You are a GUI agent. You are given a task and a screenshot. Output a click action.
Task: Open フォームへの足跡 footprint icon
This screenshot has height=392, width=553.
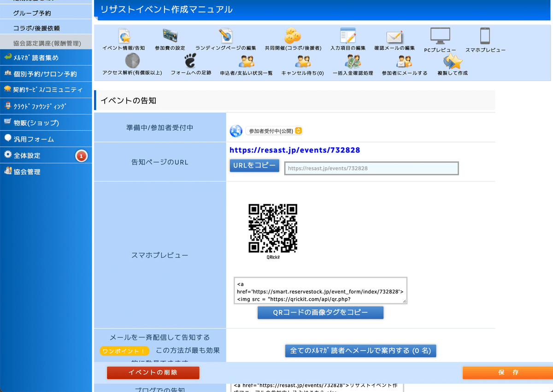(x=190, y=61)
